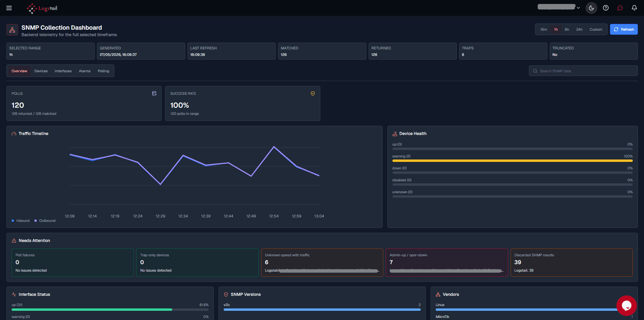Open the notifications bell
This screenshot has height=320, width=644.
pyautogui.click(x=634, y=8)
